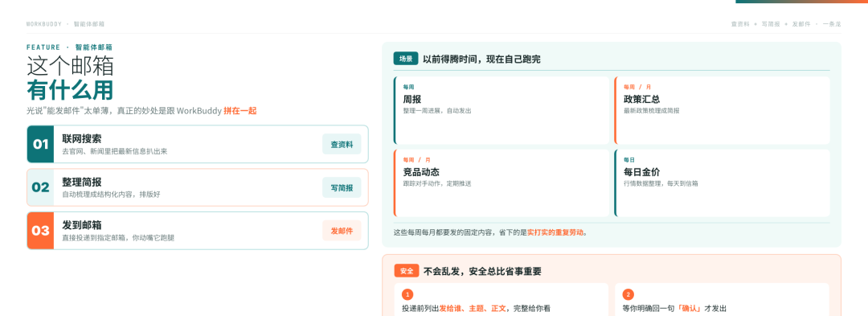Select the 02 number badge
The width and height of the screenshot is (868, 316).
coord(40,187)
